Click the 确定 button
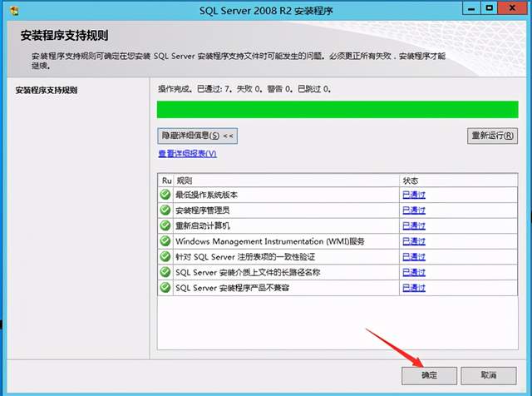532x396 pixels. (429, 375)
